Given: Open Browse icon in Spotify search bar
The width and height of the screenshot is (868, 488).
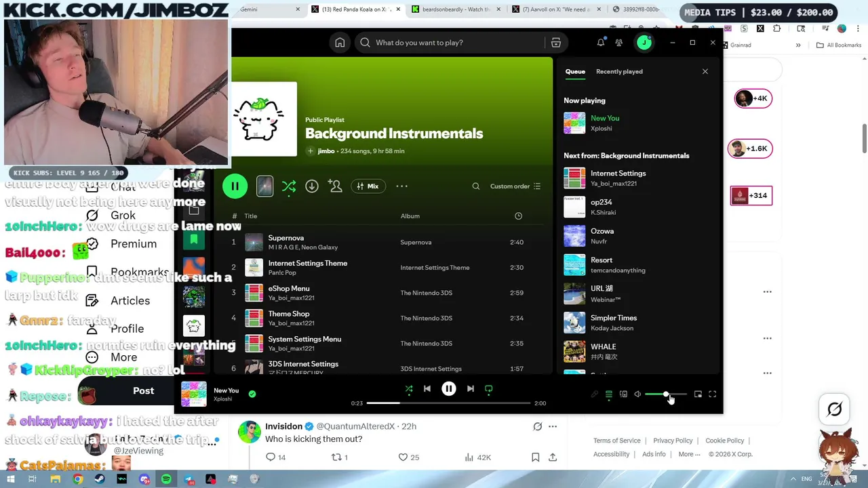Looking at the screenshot, I should (555, 43).
